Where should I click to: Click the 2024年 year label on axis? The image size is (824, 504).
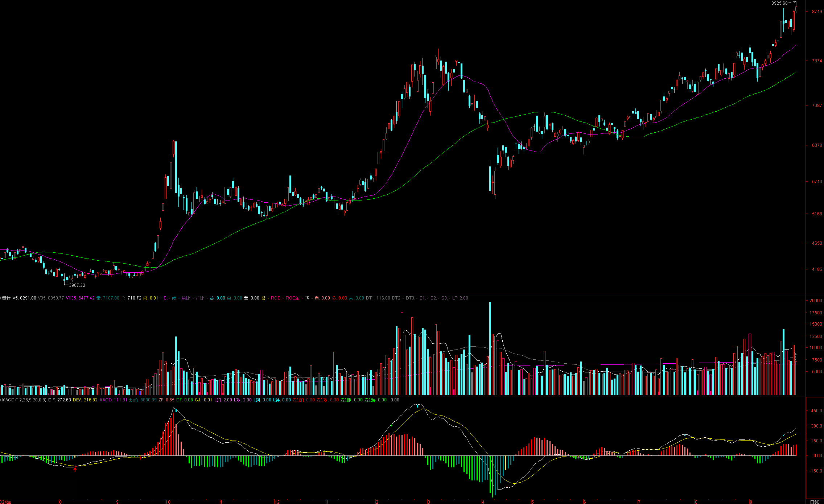(5, 502)
